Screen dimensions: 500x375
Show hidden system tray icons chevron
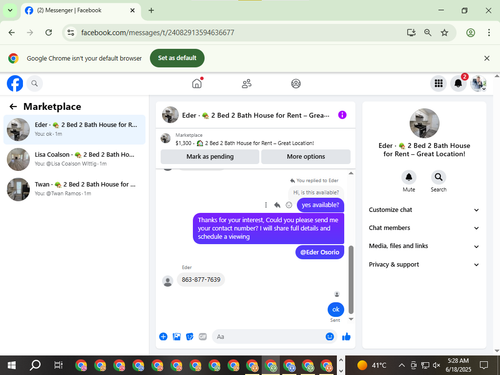click(402, 366)
